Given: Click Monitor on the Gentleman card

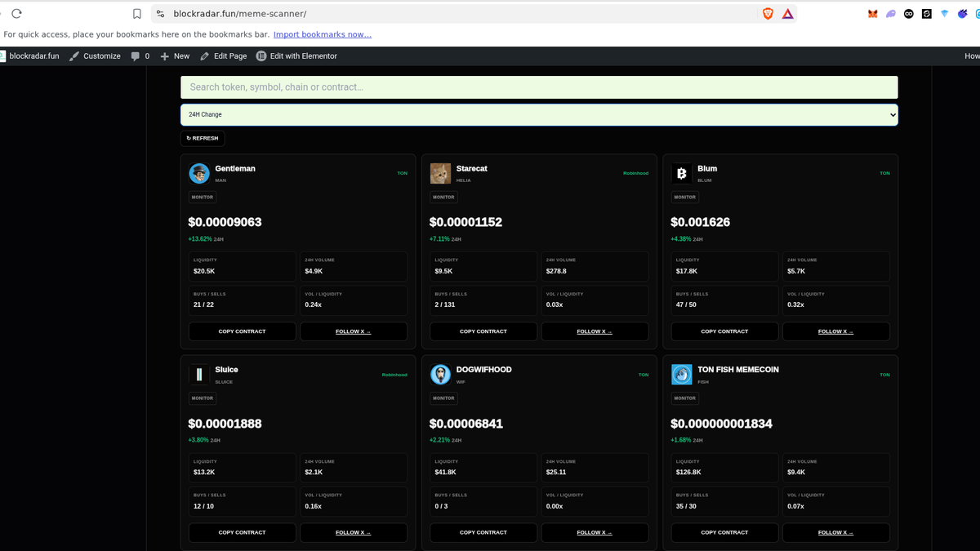Looking at the screenshot, I should [x=203, y=197].
